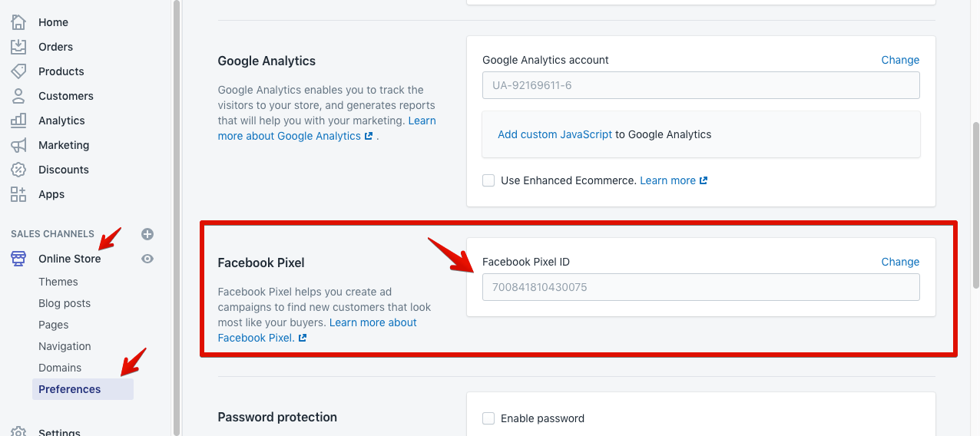This screenshot has width=980, height=436.
Task: Open Orders via its inbox icon
Action: (18, 47)
